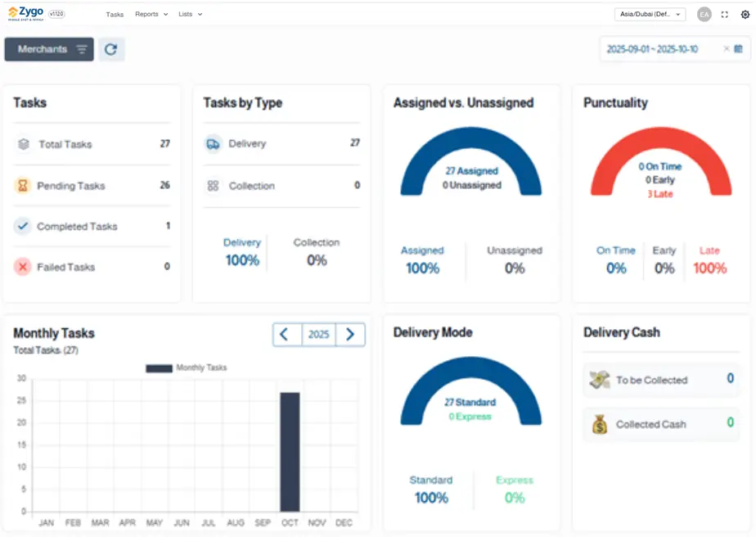Click the refresh icon beside Merchants
Screen dimensions: 756x537
tap(111, 49)
